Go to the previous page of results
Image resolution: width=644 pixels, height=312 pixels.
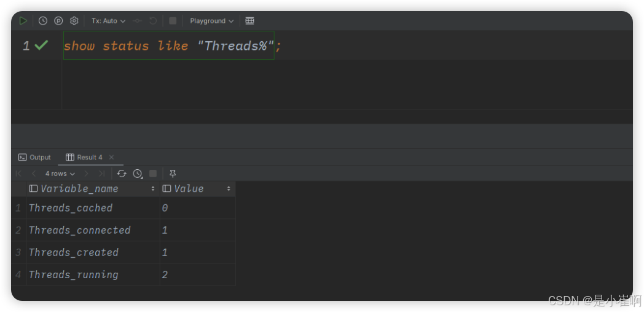point(34,174)
